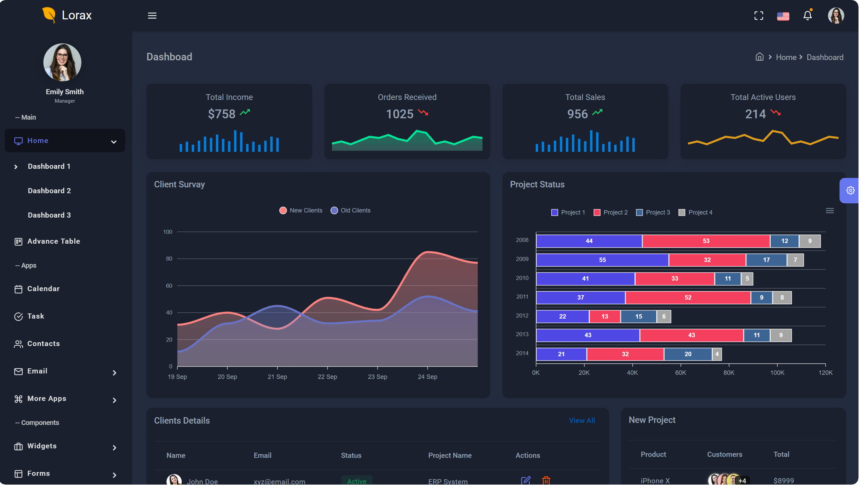Viewport: 868px width, 488px height.
Task: Click View All in Clients Details
Action: pyautogui.click(x=582, y=420)
